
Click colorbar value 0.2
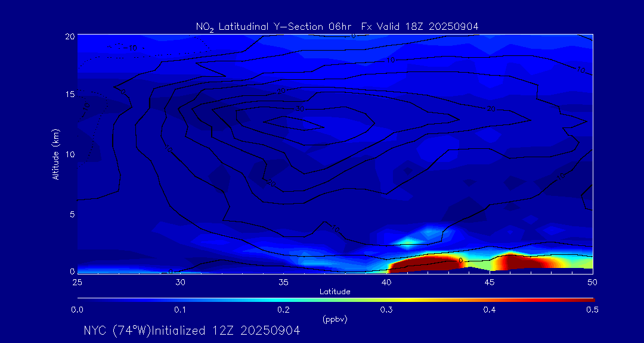284,310
